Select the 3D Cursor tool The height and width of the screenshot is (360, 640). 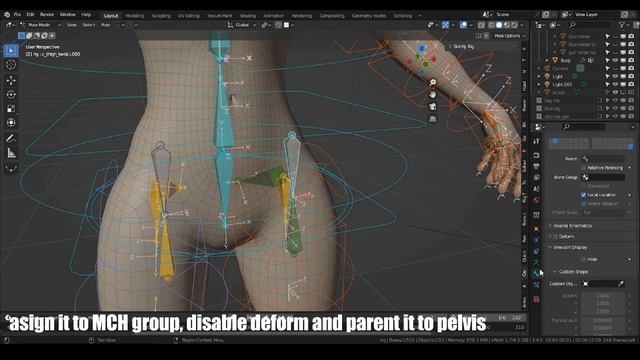(x=11, y=64)
